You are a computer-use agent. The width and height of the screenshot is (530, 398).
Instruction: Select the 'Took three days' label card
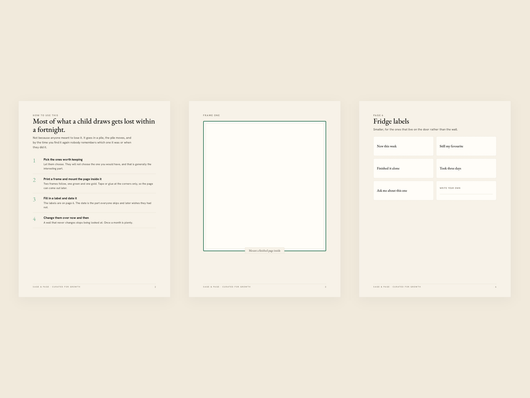[x=466, y=168]
